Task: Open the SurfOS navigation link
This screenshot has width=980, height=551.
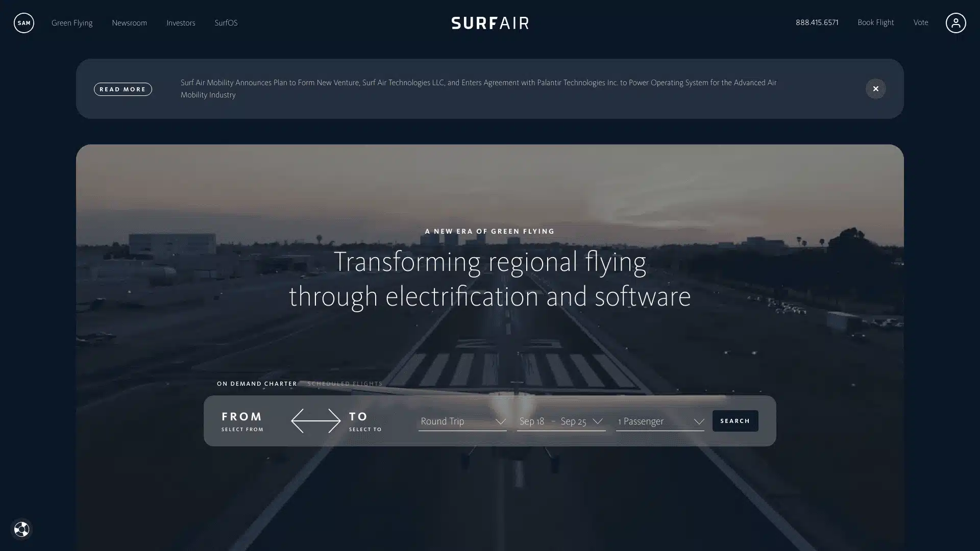Action: 226,23
